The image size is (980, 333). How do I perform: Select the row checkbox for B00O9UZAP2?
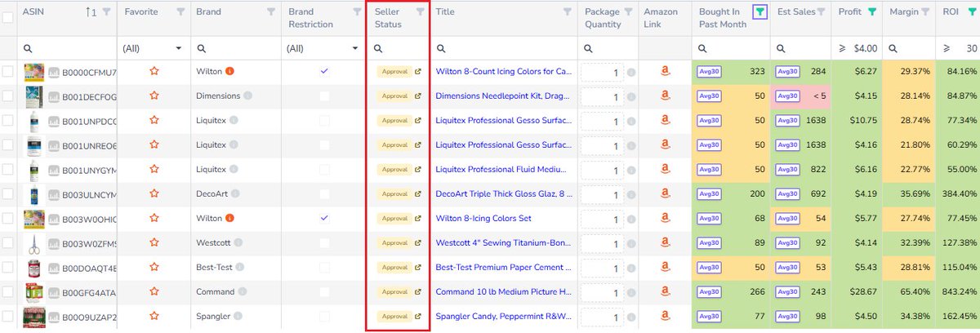tap(7, 317)
